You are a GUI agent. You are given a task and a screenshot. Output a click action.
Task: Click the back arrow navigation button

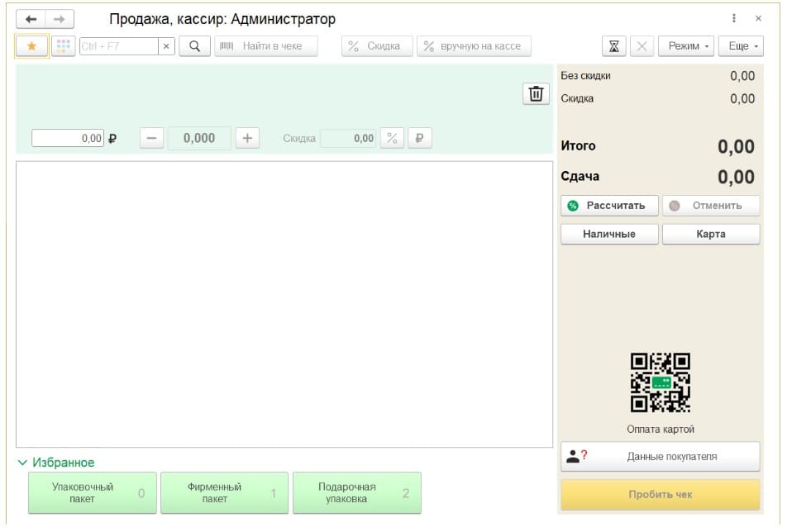[31, 19]
